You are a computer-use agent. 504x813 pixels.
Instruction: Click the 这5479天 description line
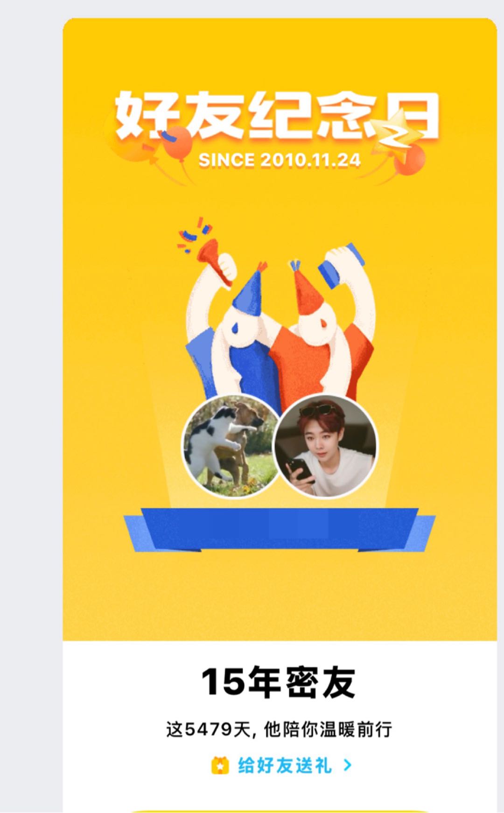click(279, 729)
